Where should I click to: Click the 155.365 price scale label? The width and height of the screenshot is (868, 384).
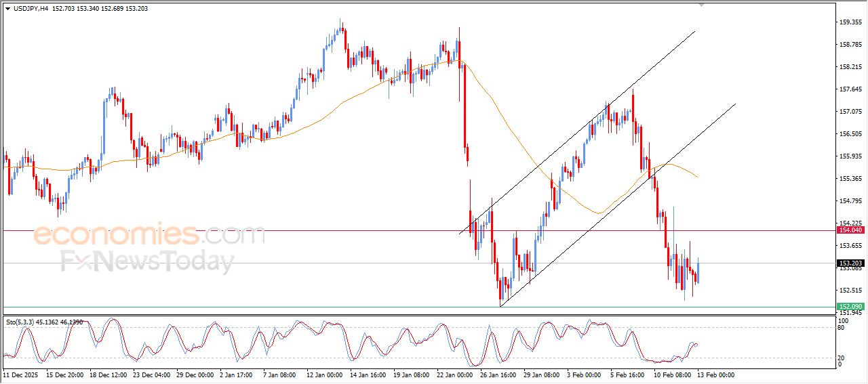point(850,179)
